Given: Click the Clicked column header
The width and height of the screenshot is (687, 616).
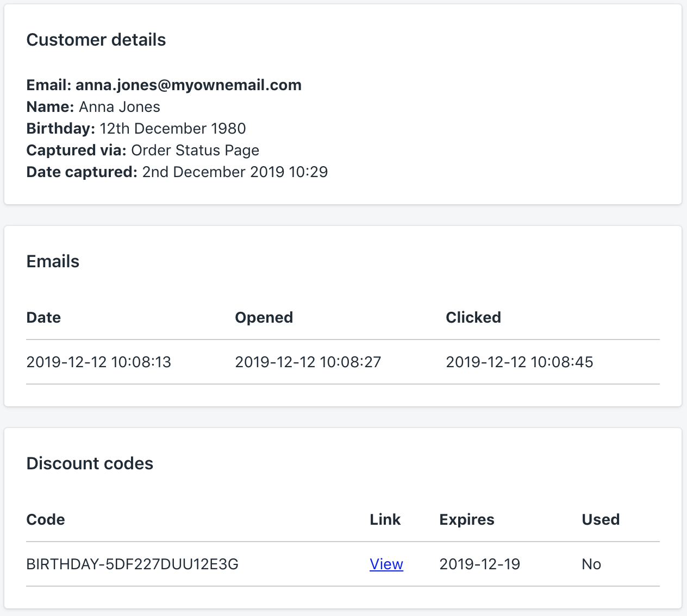Looking at the screenshot, I should coord(473,318).
